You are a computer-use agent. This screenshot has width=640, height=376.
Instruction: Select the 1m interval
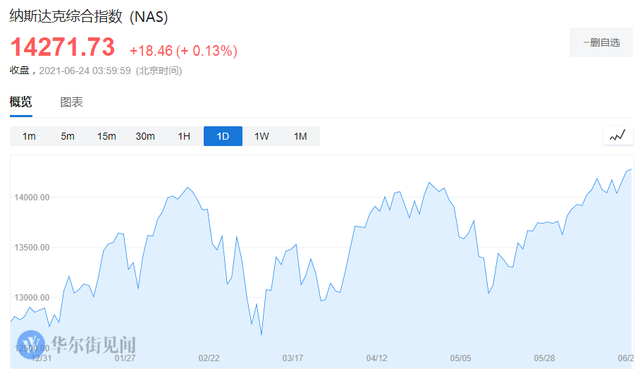pos(29,136)
